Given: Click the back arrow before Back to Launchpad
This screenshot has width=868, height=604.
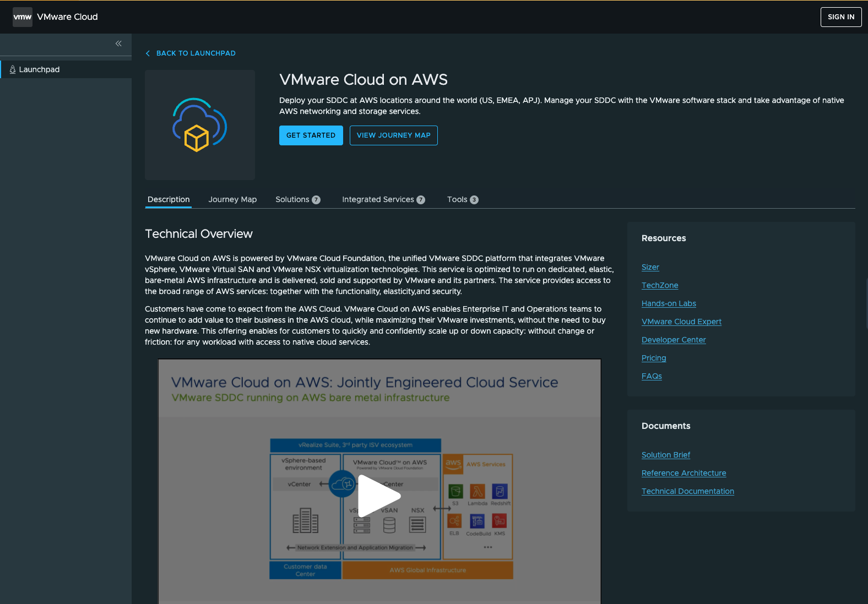Looking at the screenshot, I should [148, 53].
